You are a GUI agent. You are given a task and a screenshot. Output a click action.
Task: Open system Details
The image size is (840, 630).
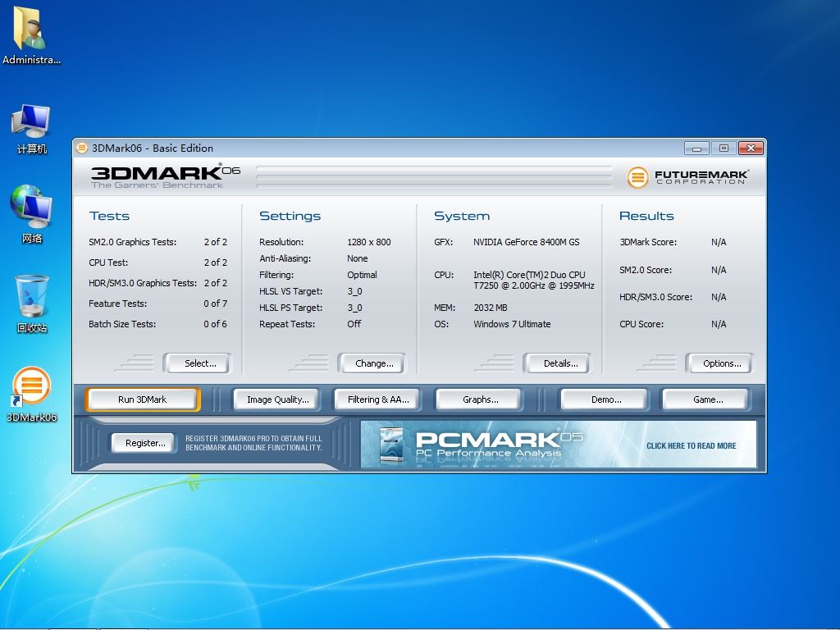pos(557,363)
